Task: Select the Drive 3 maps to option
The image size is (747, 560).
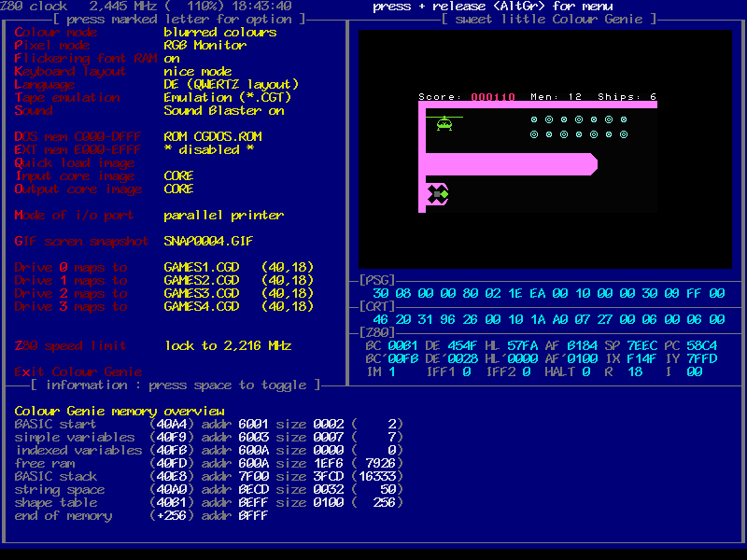Action: point(71,307)
